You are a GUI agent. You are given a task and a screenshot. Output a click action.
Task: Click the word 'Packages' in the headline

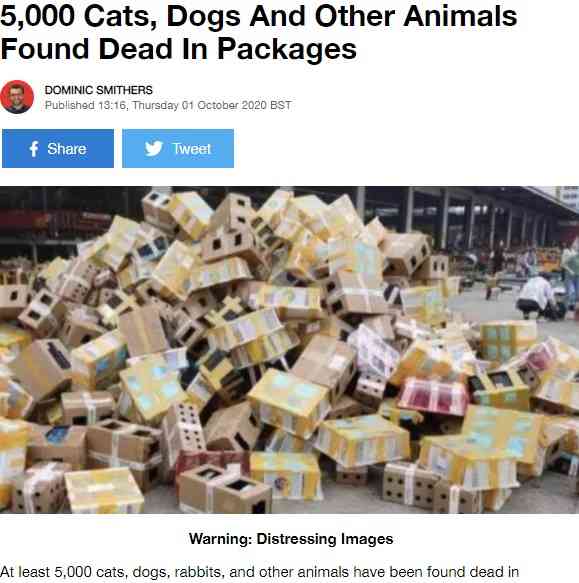pyautogui.click(x=287, y=49)
